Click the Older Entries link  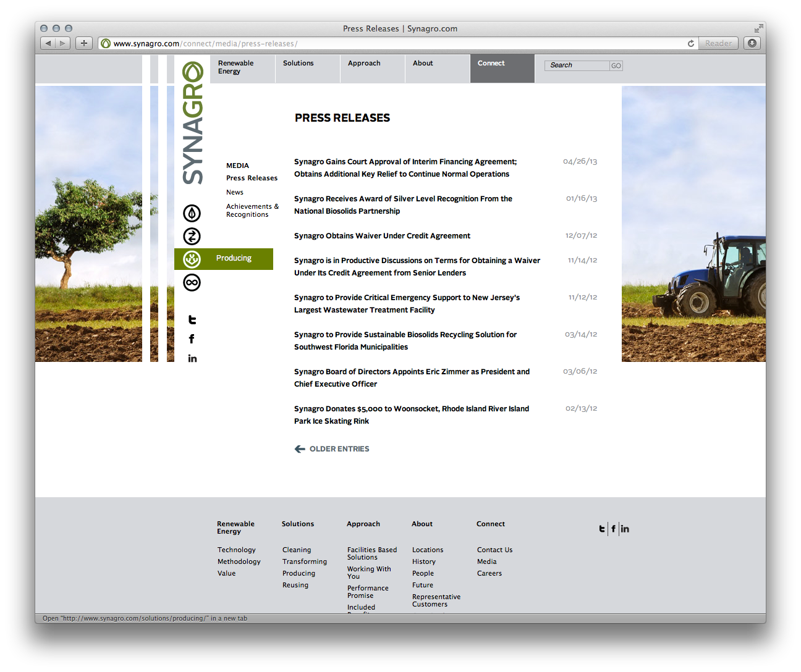point(339,449)
